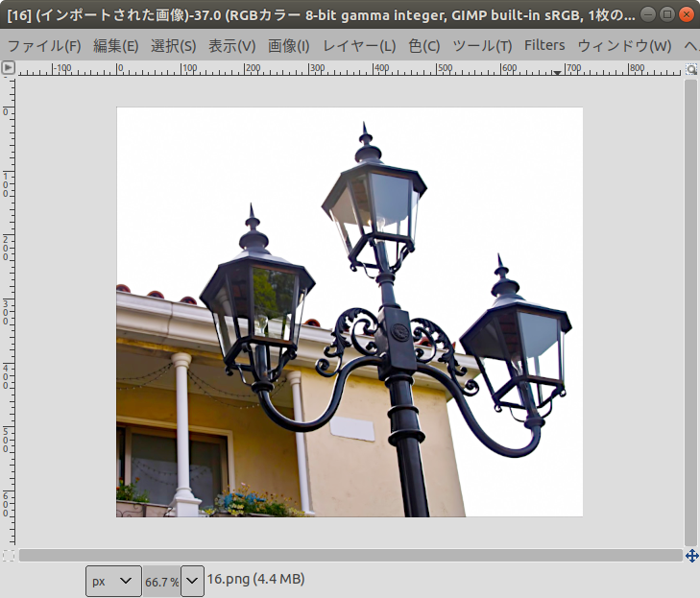Screen dimensions: 700x598
Task: Click the horizontal scrollbar
Action: click(x=350, y=556)
